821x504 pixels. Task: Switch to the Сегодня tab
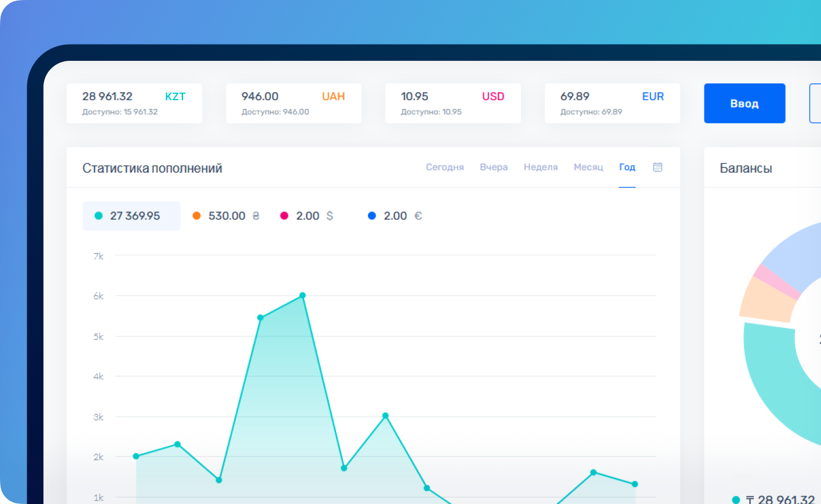click(444, 167)
